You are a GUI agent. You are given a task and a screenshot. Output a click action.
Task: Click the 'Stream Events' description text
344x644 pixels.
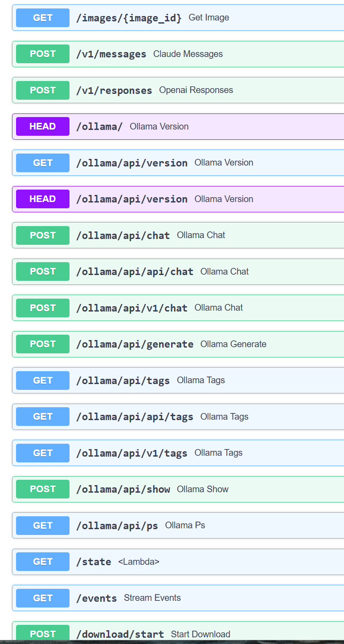click(x=152, y=598)
